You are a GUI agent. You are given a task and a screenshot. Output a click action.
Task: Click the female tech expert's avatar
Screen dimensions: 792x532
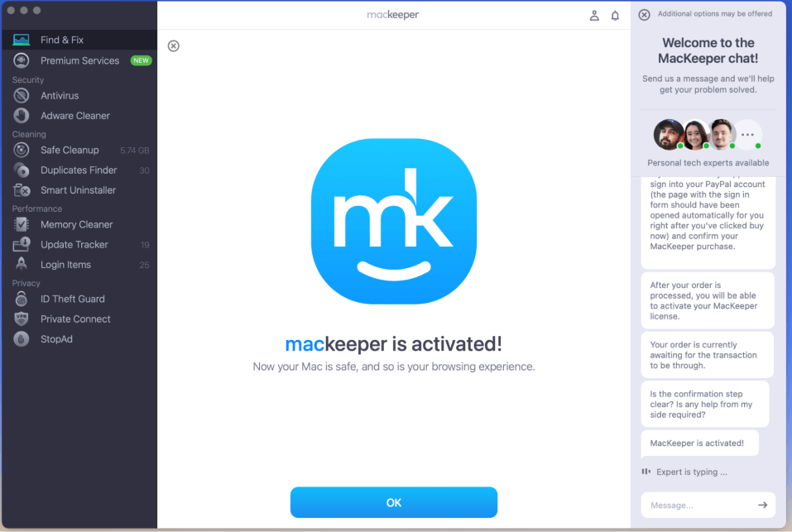695,134
